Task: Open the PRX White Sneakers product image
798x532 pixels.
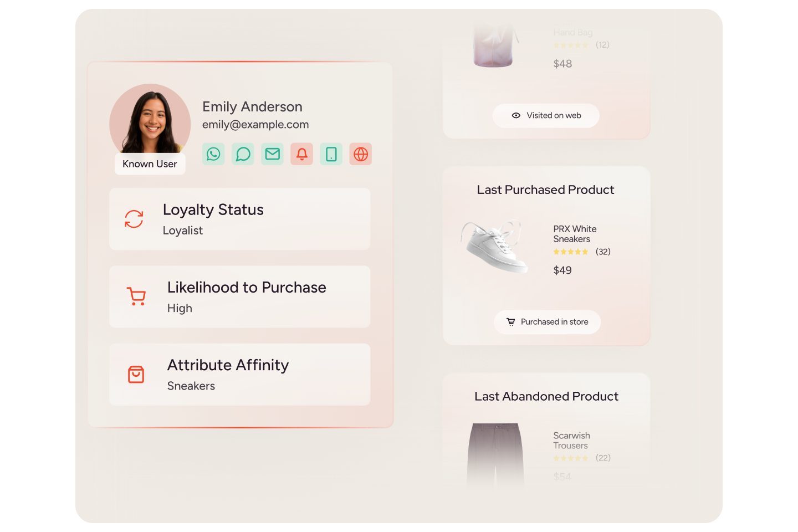Action: tap(495, 246)
